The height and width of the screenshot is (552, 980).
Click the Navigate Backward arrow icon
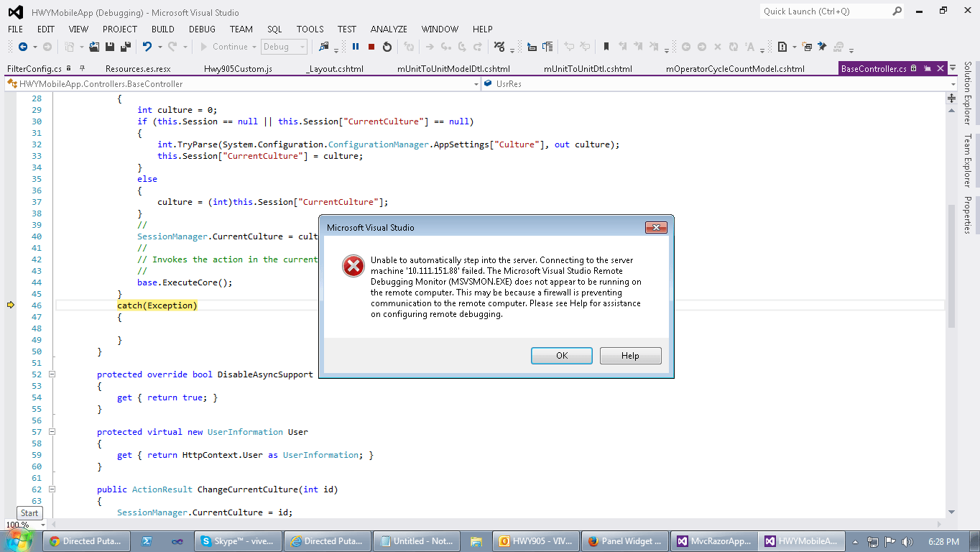pos(23,47)
